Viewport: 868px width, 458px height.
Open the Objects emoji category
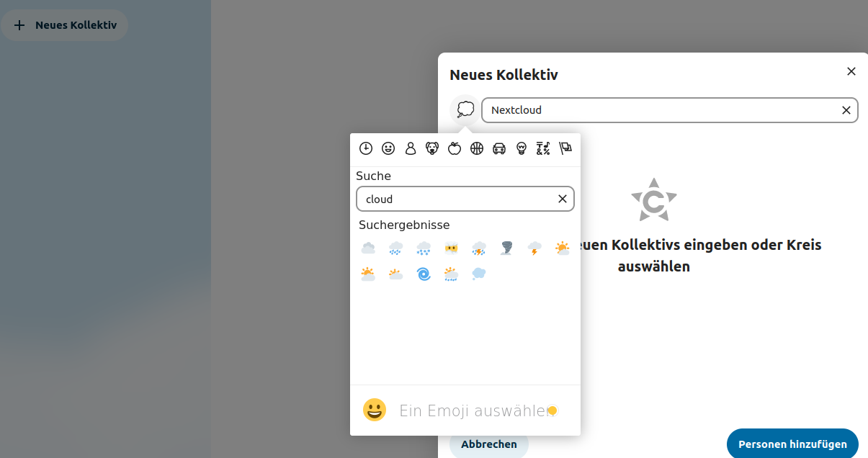pos(521,148)
